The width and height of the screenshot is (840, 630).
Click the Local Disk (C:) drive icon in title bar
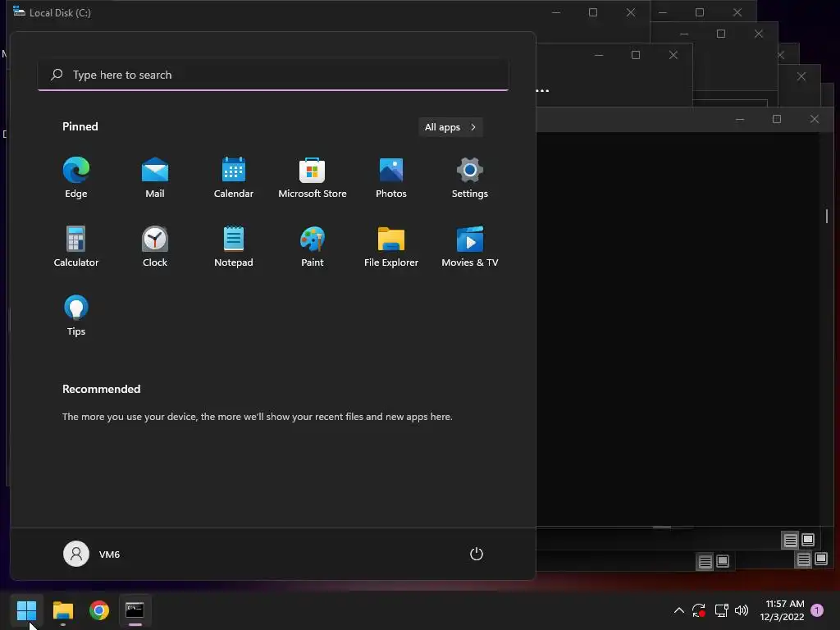pyautogui.click(x=19, y=11)
